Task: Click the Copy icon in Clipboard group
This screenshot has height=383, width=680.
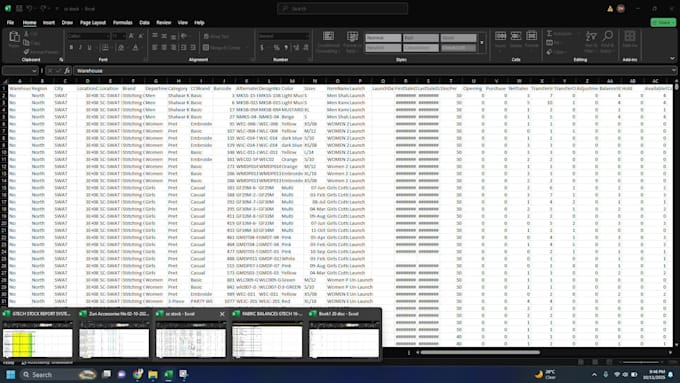Action: coord(26,43)
